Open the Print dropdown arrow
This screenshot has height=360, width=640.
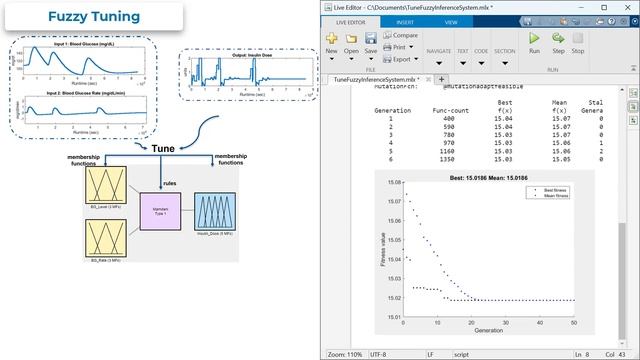point(411,47)
